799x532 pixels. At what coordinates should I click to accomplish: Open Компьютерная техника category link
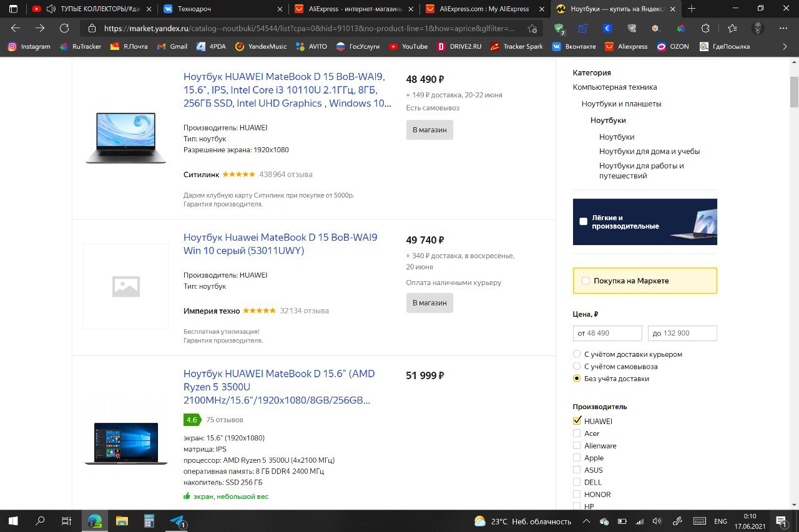[x=615, y=87]
